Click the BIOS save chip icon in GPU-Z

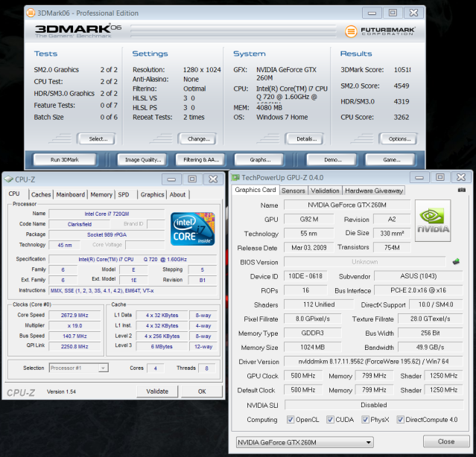coord(456,262)
